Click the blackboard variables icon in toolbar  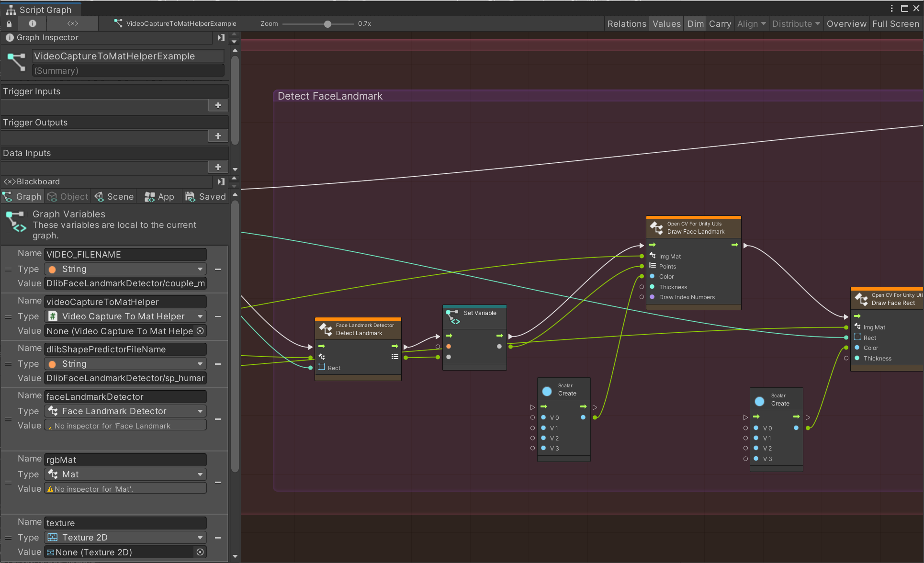click(72, 23)
